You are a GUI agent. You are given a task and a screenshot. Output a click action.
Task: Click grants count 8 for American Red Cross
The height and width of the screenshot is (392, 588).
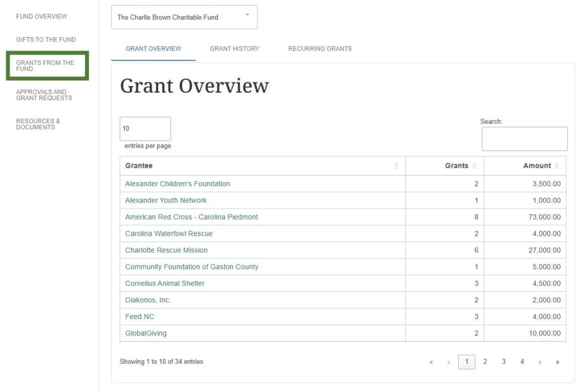click(x=445, y=217)
